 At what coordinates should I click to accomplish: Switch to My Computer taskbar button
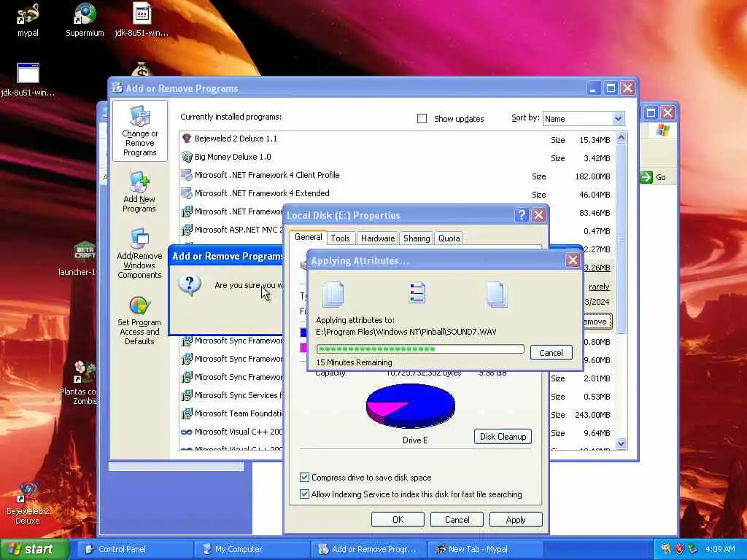point(252,549)
